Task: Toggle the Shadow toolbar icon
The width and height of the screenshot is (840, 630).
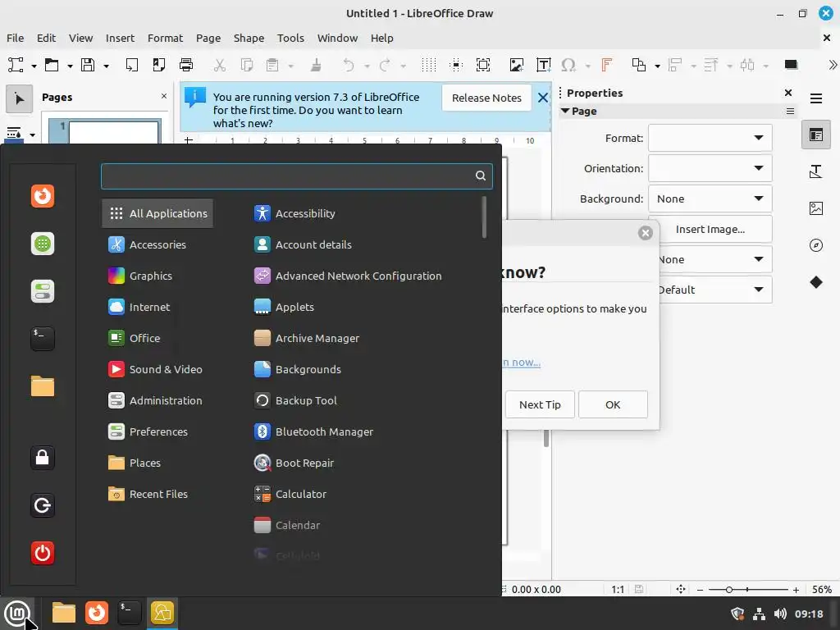Action: pos(792,65)
